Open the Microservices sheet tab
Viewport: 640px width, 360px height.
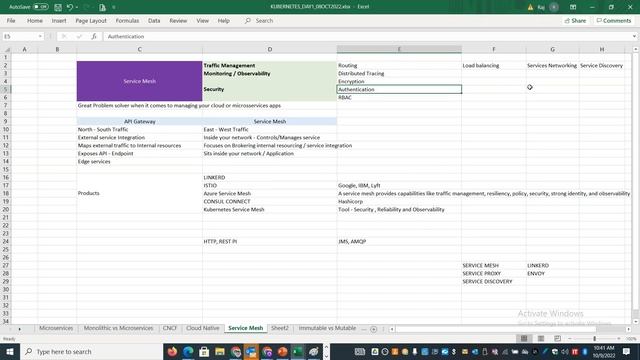[x=56, y=328]
